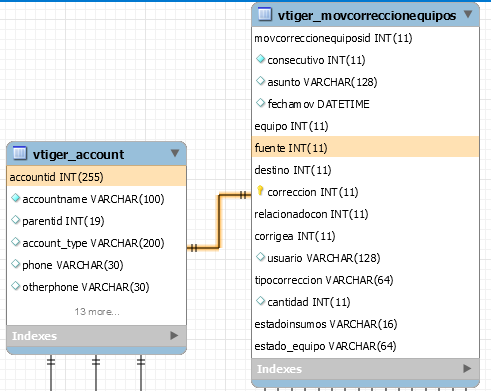This screenshot has height=391, width=491.
Task: Expand Indexes section of vtiger_movcorreccionequipos
Action: (x=467, y=368)
